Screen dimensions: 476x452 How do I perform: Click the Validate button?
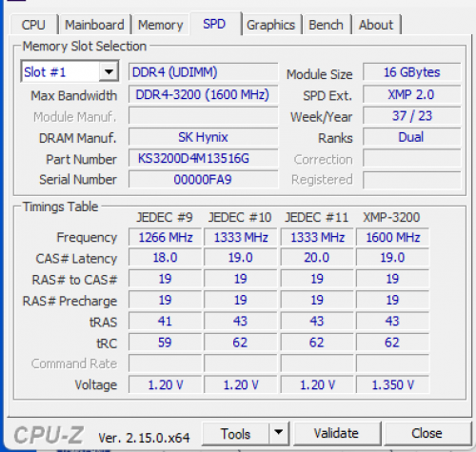(336, 433)
